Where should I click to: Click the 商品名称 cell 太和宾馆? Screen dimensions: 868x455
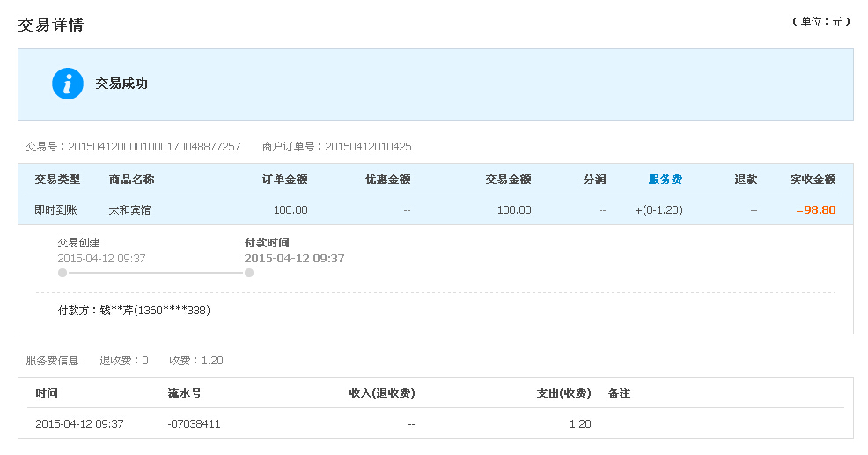129,209
